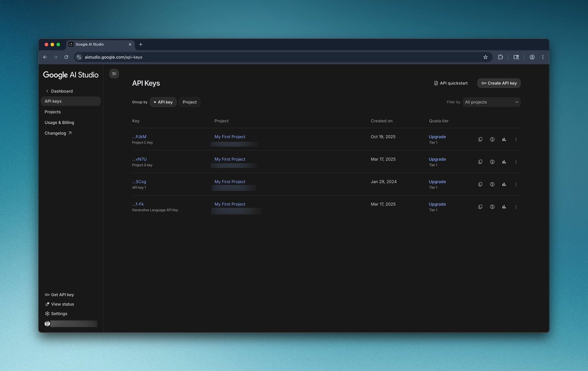Click the Oct 19, 2025 date
Screen dimensions: 588x371
[x=383, y=137]
